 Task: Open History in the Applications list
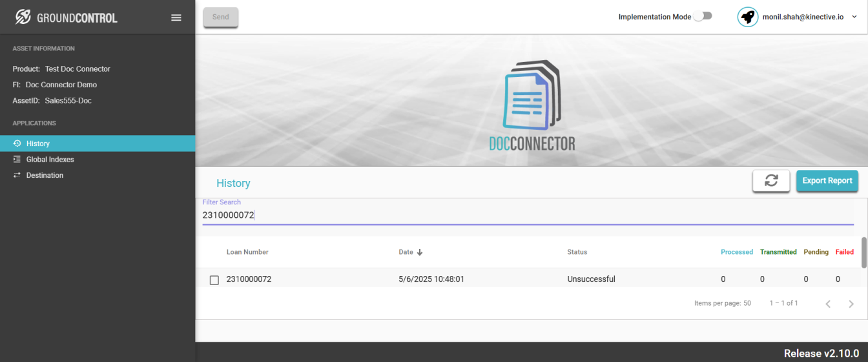tap(98, 144)
